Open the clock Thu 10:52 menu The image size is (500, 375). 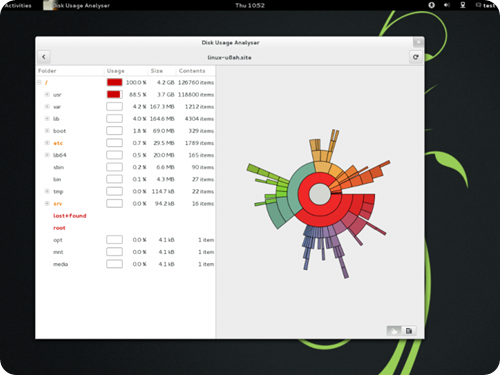pyautogui.click(x=250, y=5)
